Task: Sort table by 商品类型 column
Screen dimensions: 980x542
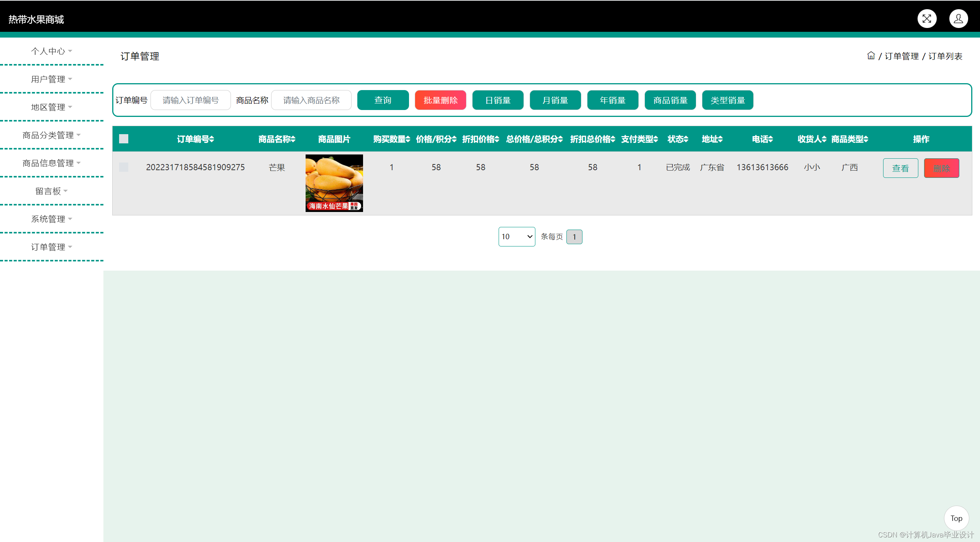Action: coord(866,139)
